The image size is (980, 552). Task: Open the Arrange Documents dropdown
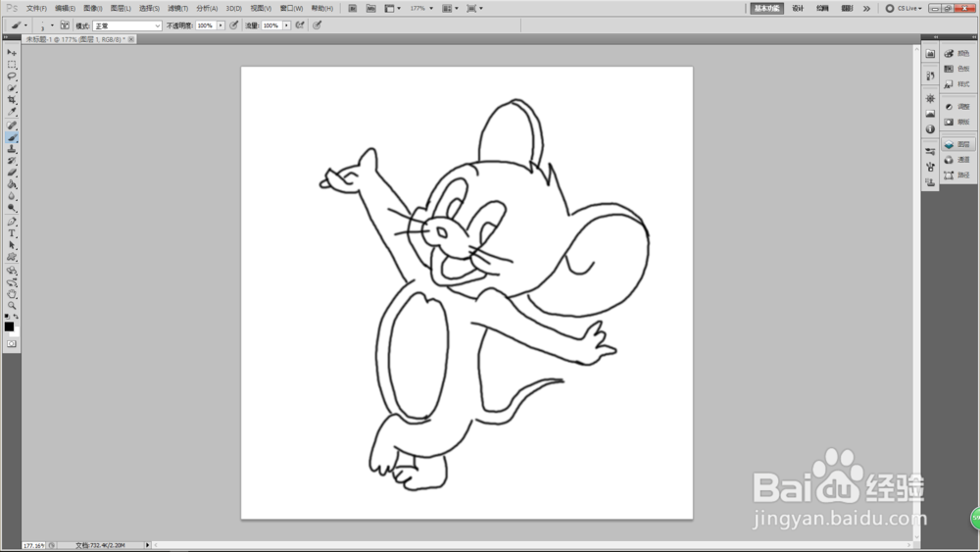[451, 8]
